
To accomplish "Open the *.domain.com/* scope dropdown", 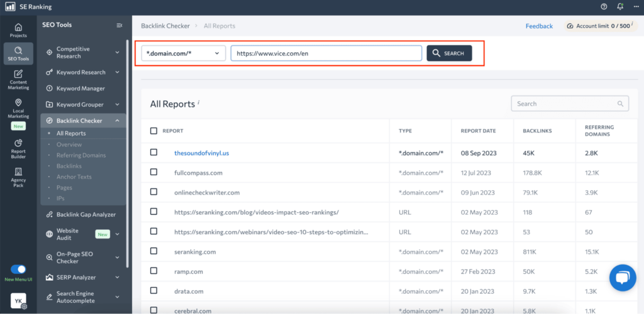I will pyautogui.click(x=184, y=53).
